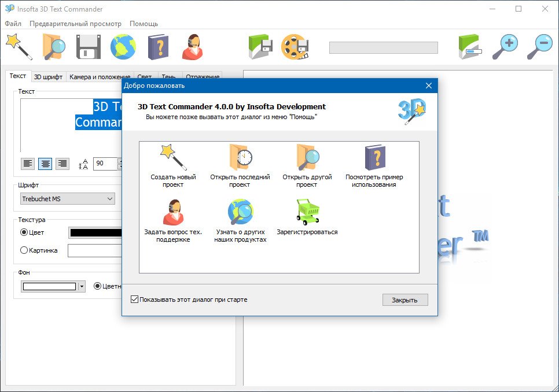Open the film reel animation export icon
The height and width of the screenshot is (392, 559).
pyautogui.click(x=295, y=46)
